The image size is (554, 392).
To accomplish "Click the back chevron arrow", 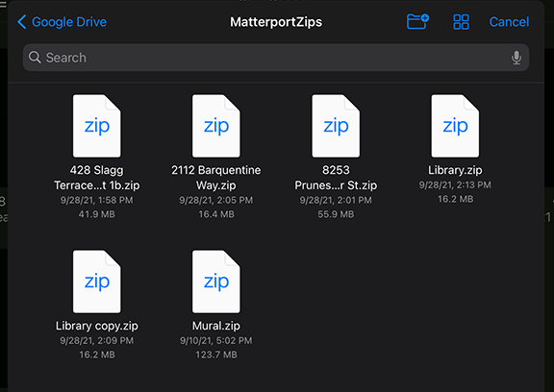I will [x=21, y=22].
